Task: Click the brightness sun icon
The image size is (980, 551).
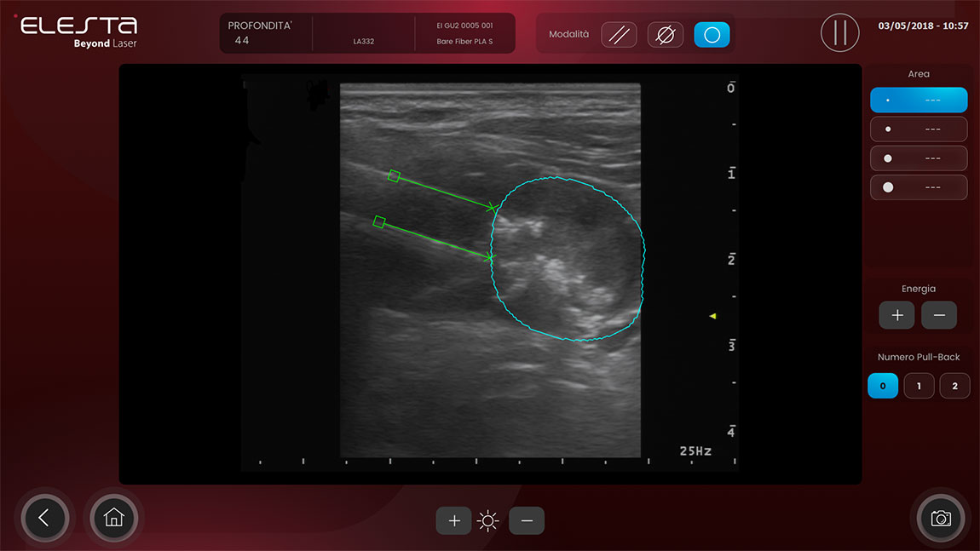Action: tap(488, 520)
